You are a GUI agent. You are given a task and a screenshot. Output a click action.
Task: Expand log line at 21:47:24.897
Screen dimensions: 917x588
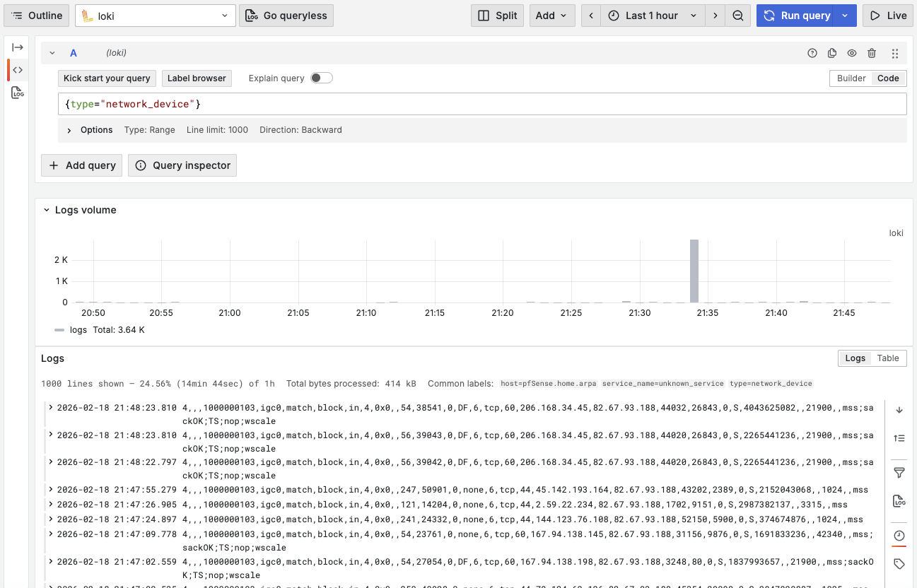(51, 519)
